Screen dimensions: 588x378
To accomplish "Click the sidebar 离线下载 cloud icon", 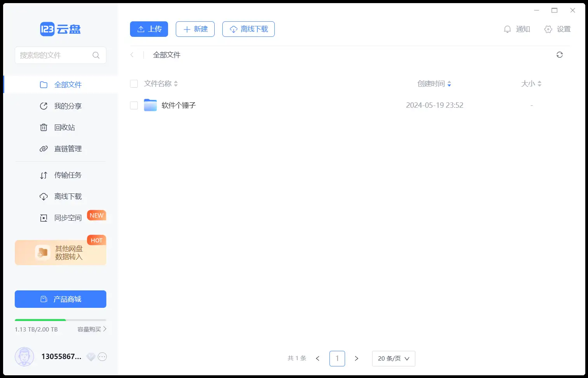I will [x=44, y=197].
